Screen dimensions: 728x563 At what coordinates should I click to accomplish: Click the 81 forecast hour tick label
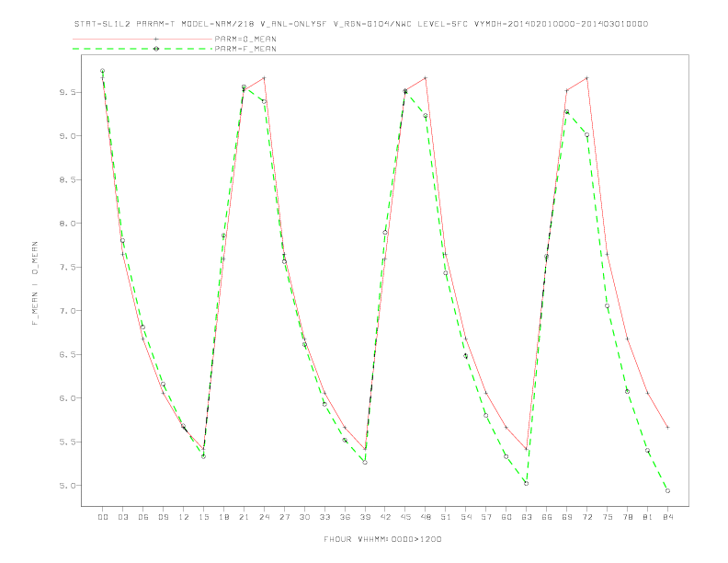click(x=648, y=517)
